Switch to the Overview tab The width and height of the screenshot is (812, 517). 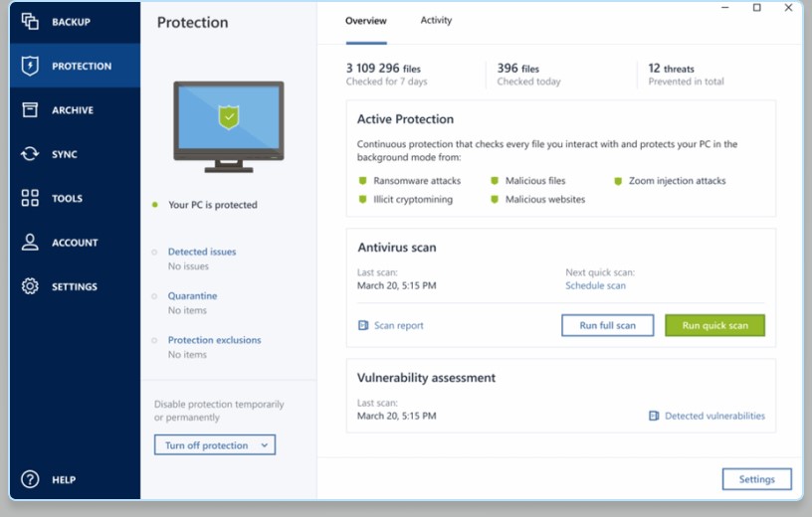(x=365, y=21)
